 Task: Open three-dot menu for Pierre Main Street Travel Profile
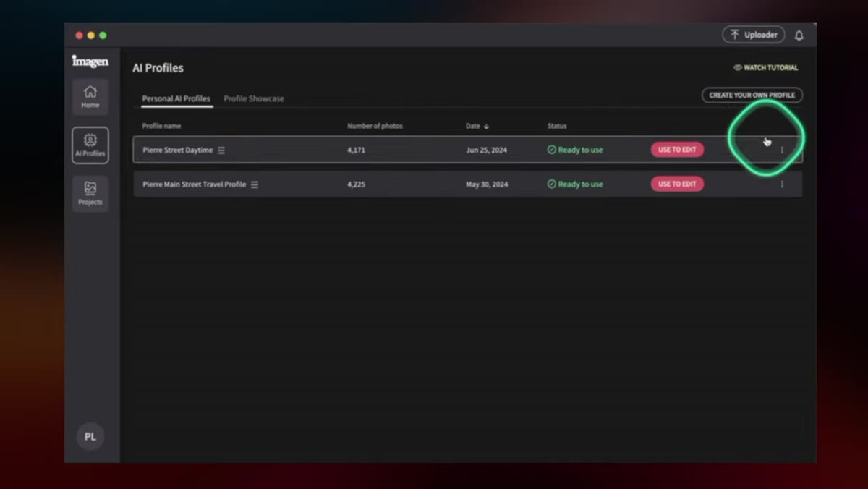coord(782,184)
